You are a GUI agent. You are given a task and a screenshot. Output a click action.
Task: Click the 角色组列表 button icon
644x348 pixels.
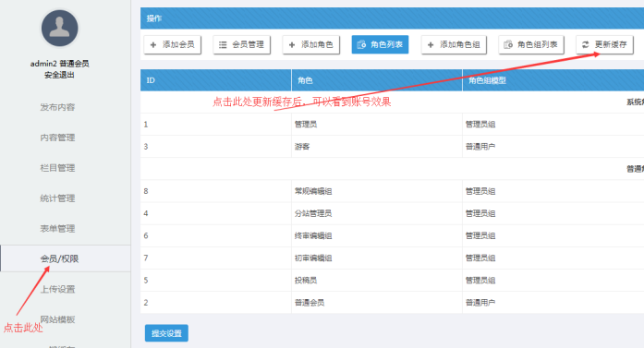pyautogui.click(x=508, y=44)
